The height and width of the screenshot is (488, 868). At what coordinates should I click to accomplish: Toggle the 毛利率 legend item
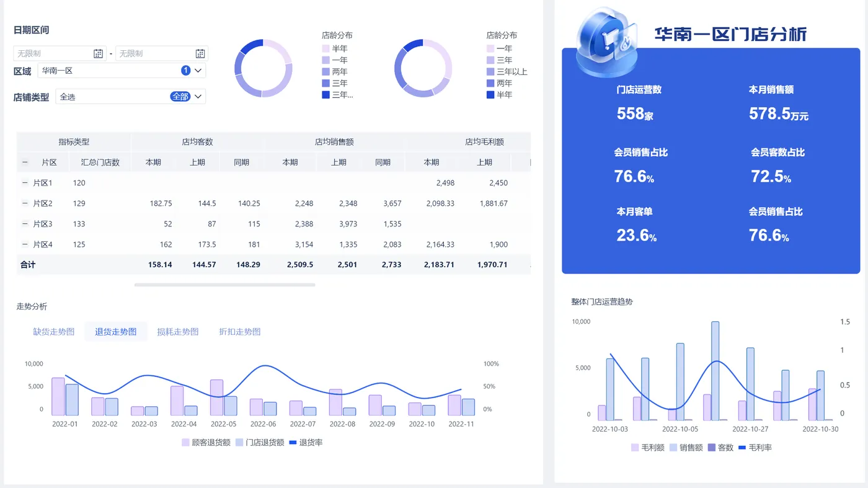[x=755, y=448]
